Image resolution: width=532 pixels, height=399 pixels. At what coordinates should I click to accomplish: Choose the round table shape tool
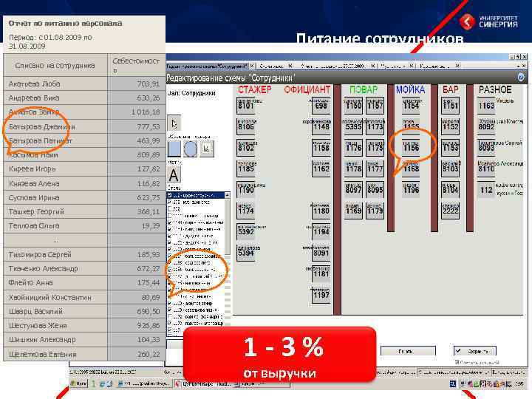191,149
